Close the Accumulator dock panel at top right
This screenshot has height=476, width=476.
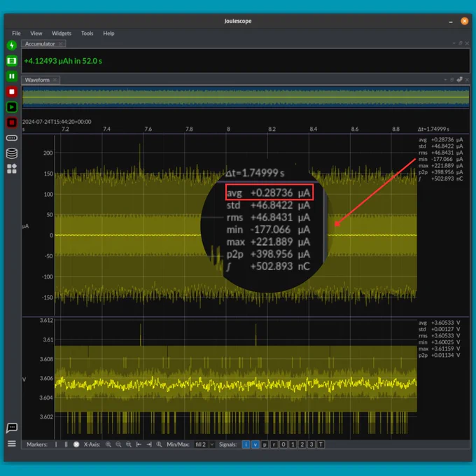tap(467, 43)
